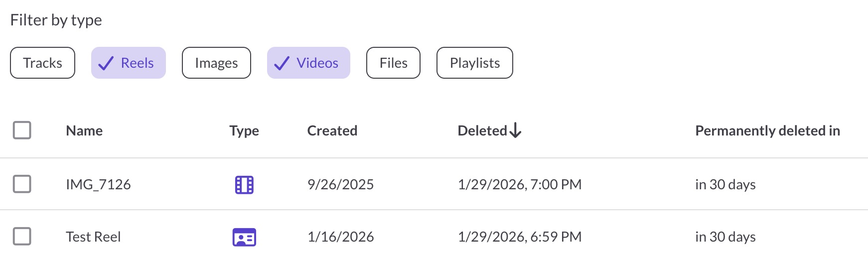This screenshot has width=868, height=266.
Task: Filter by Files type
Action: pyautogui.click(x=393, y=63)
